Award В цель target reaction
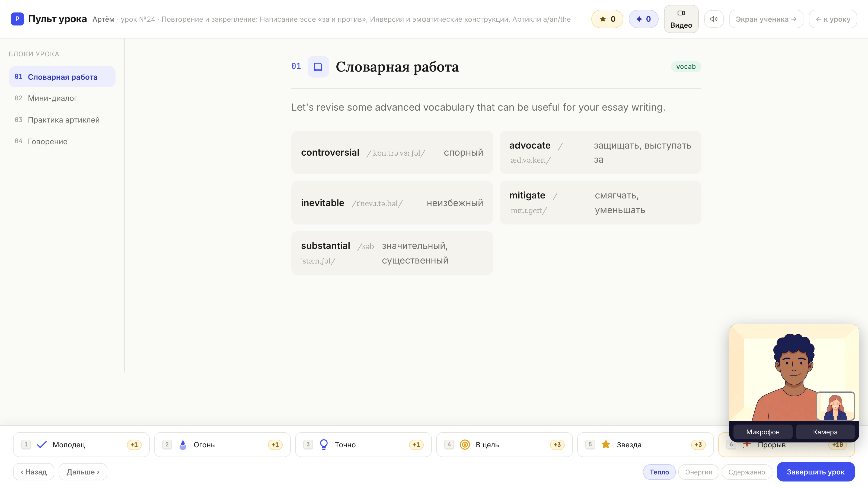868x488 pixels. click(505, 445)
